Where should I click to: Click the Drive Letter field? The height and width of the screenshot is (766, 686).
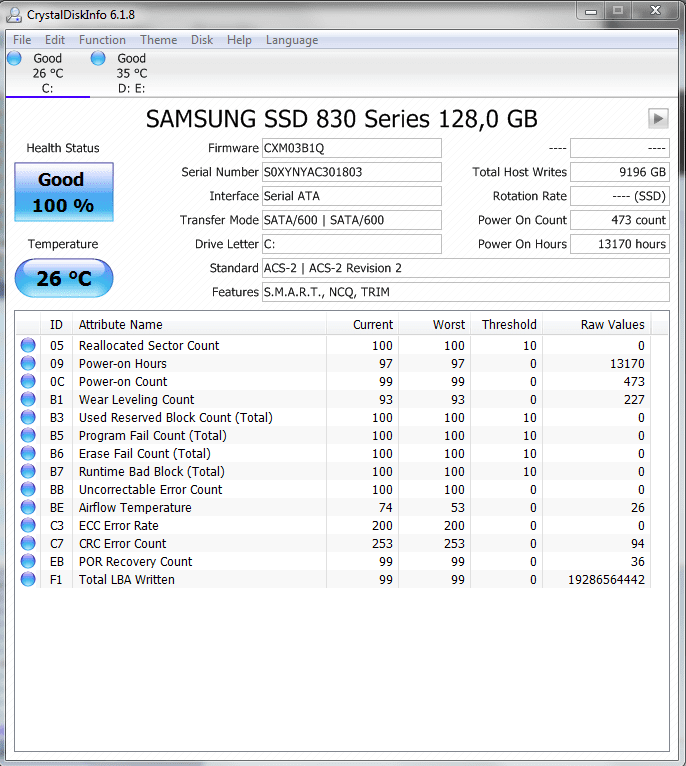pos(352,244)
